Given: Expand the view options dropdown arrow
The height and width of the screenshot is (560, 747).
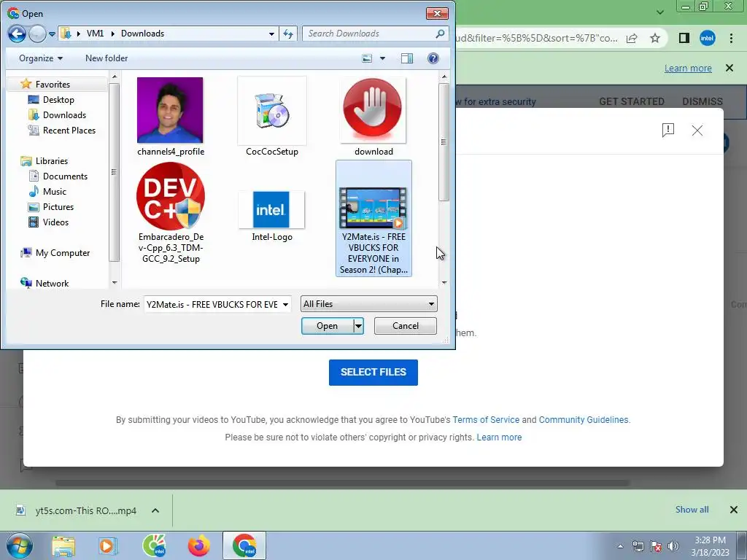Looking at the screenshot, I should pos(382,58).
